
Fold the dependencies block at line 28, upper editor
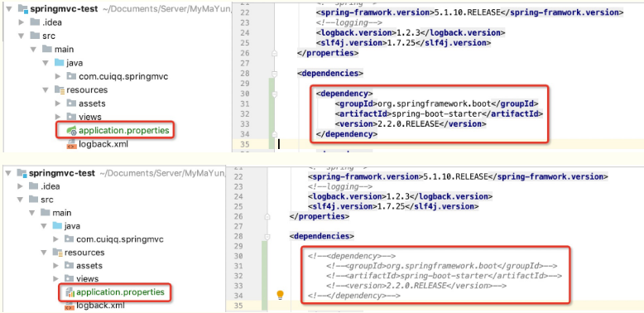pos(274,74)
